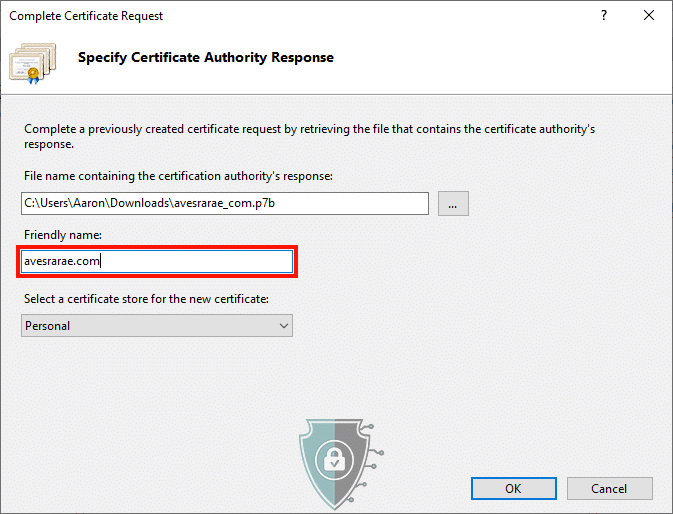Click the arrow on the Personal combo box
This screenshot has width=673, height=514.
pos(284,325)
